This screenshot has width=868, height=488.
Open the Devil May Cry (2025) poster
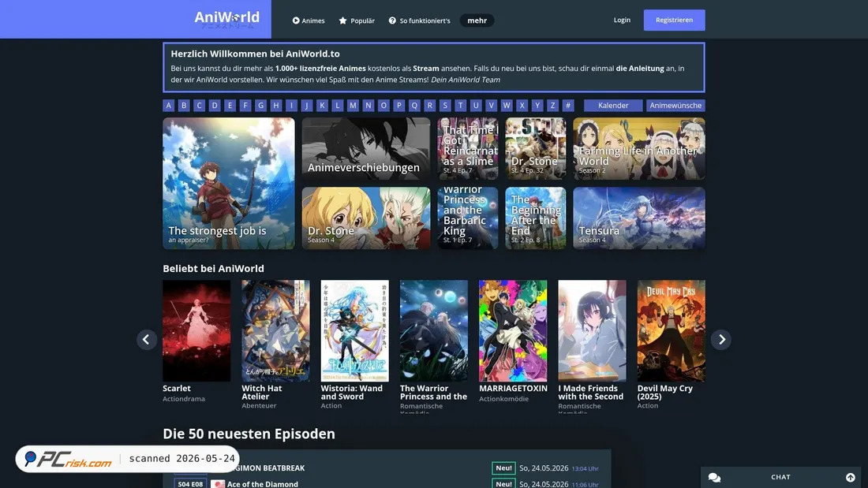(x=672, y=330)
